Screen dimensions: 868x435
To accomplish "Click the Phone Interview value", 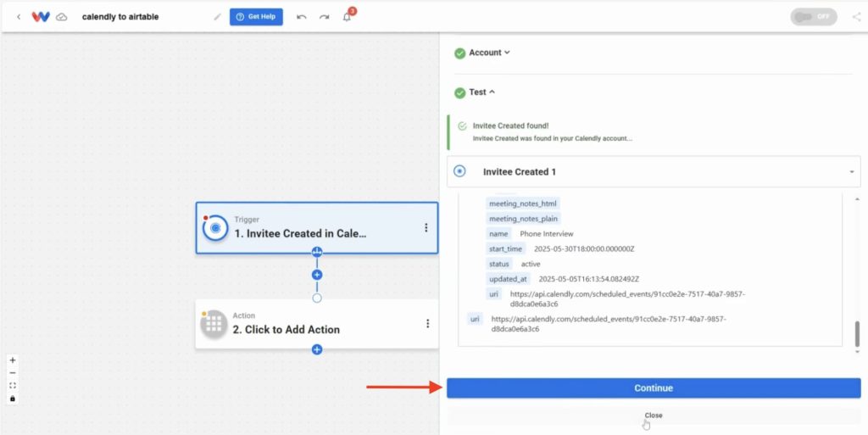I will tap(547, 233).
